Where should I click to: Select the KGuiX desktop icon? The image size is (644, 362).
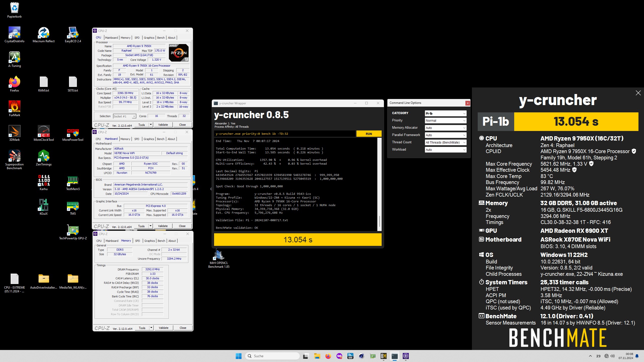(44, 207)
